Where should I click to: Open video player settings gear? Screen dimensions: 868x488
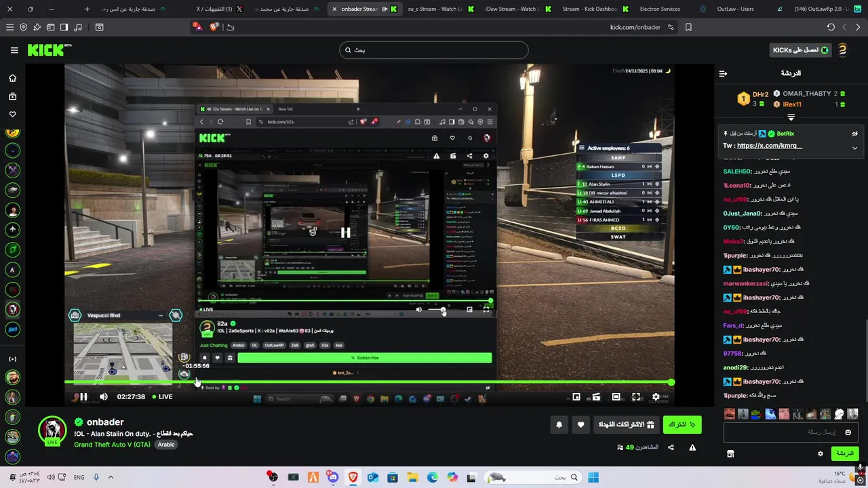coord(656,397)
